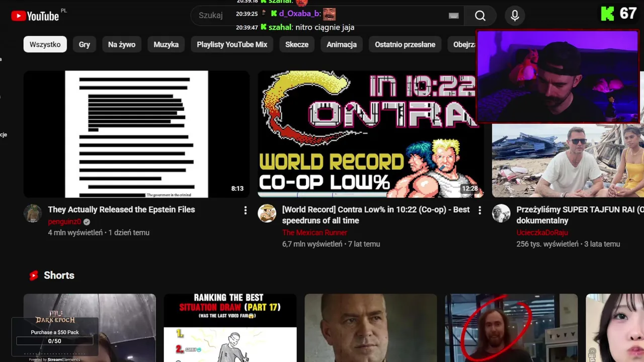Click '6,7 mln wyświetleń • 7 lat temu' text

tap(331, 244)
